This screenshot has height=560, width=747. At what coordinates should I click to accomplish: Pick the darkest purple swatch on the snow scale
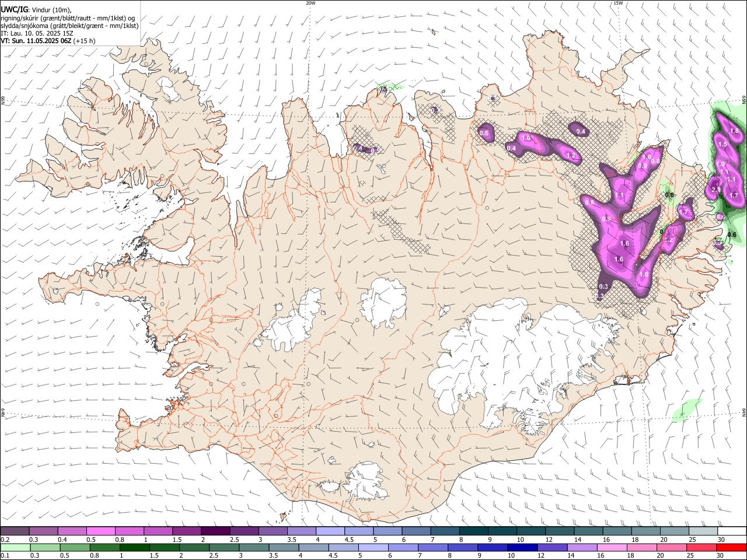click(x=215, y=531)
